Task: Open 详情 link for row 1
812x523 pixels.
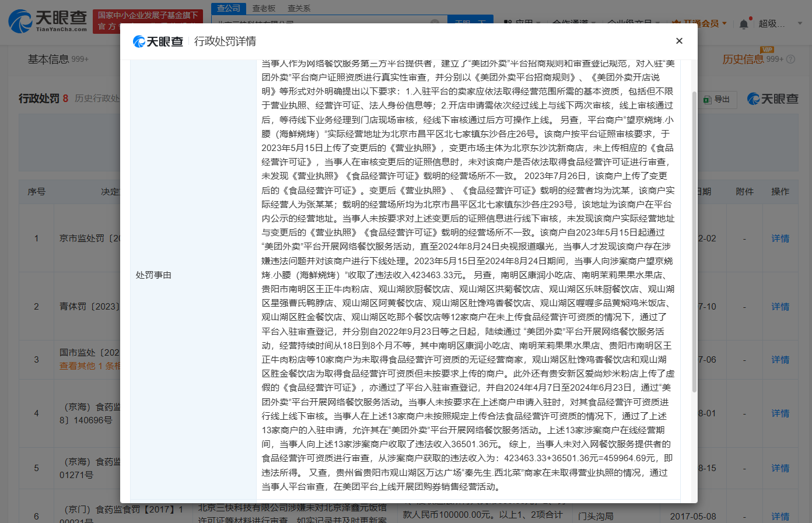Action: coord(780,238)
